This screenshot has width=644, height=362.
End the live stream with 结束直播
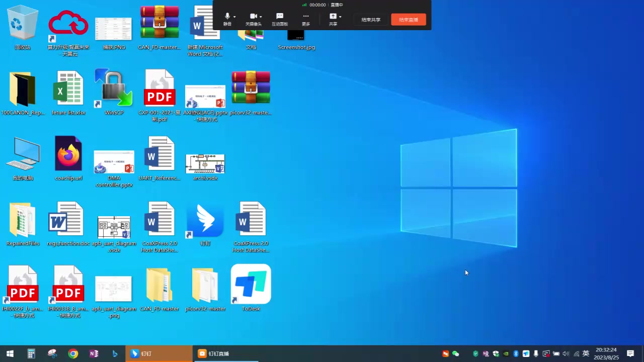[x=409, y=20]
